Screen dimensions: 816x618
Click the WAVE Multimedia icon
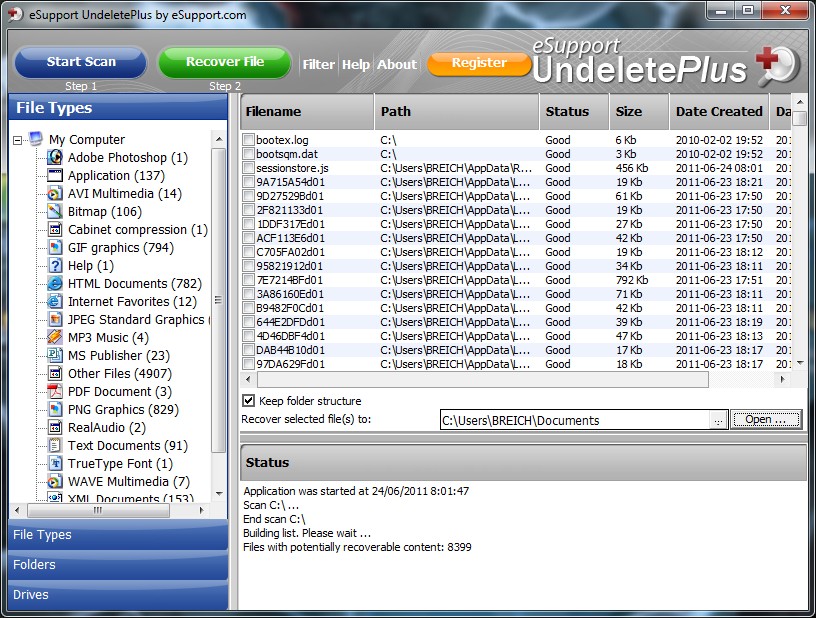pyautogui.click(x=55, y=481)
